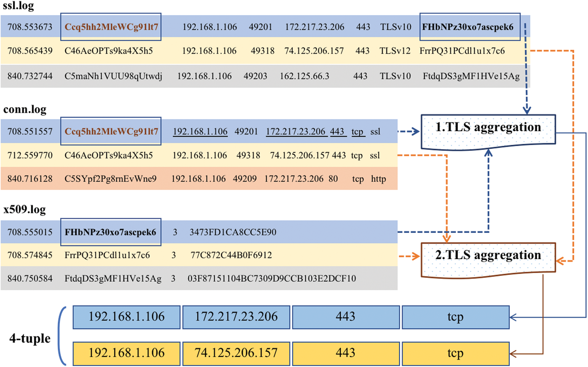Select the conn.log heading

[25, 109]
